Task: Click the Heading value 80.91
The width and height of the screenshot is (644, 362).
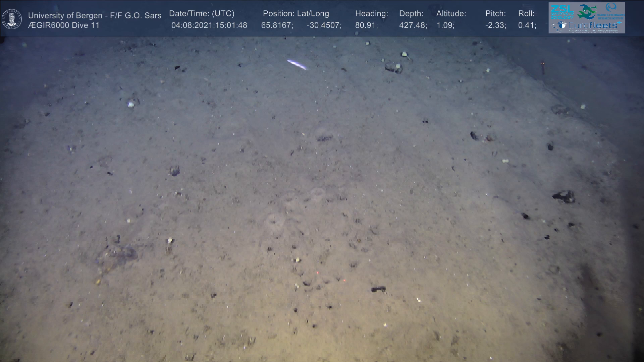Action: (x=366, y=25)
